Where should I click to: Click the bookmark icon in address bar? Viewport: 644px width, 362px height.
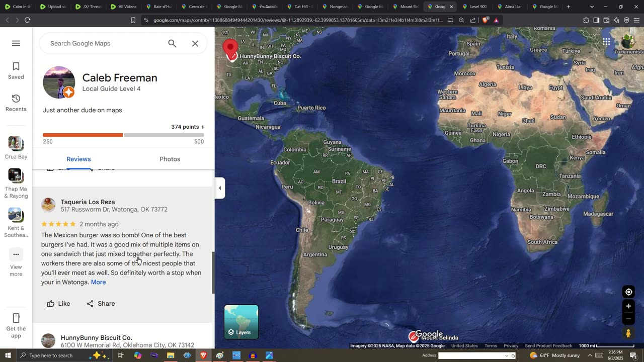coord(133,20)
